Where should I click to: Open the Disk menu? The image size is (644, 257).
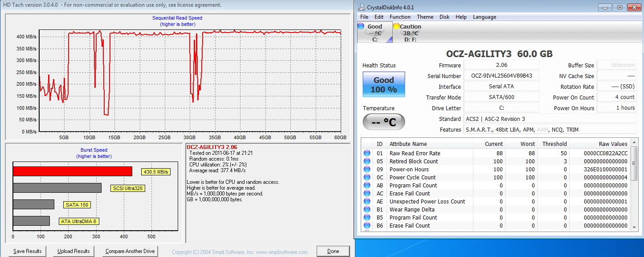pyautogui.click(x=444, y=17)
